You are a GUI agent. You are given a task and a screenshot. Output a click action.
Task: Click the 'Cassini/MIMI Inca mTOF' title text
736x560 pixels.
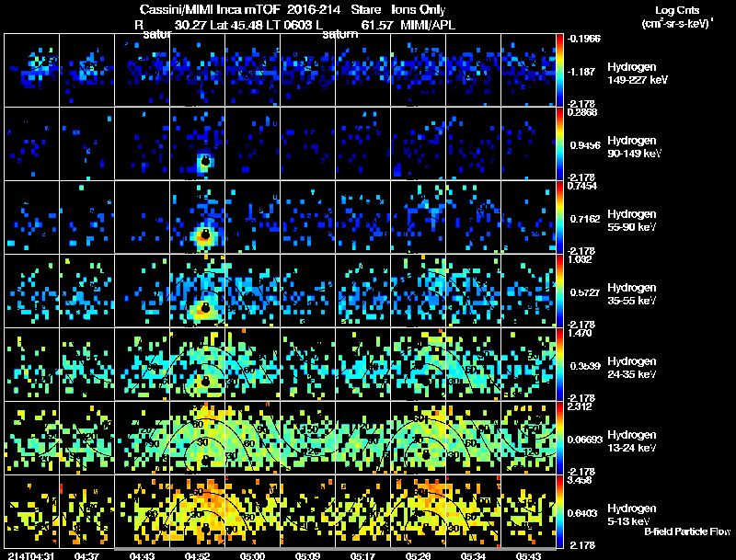point(210,9)
